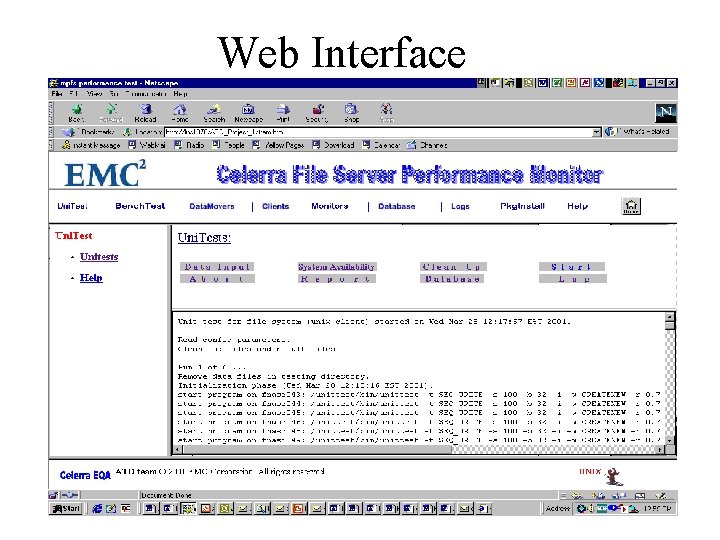The image size is (720, 540).
Task: Click the What's Related icon
Action: click(x=610, y=132)
